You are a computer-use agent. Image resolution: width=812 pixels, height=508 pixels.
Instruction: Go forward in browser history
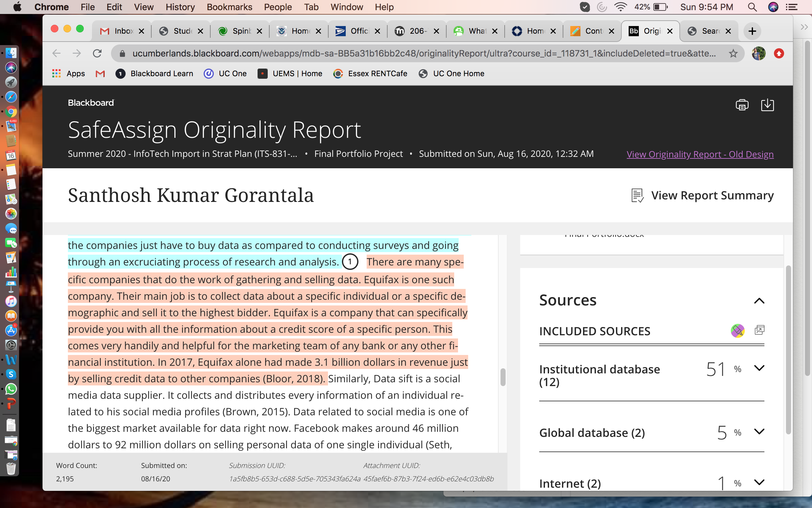(x=77, y=53)
